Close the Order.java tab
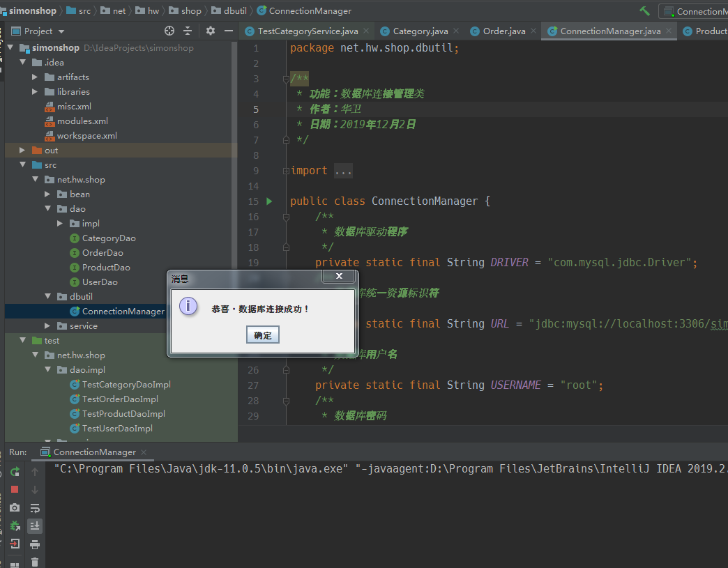728x568 pixels. coord(533,31)
